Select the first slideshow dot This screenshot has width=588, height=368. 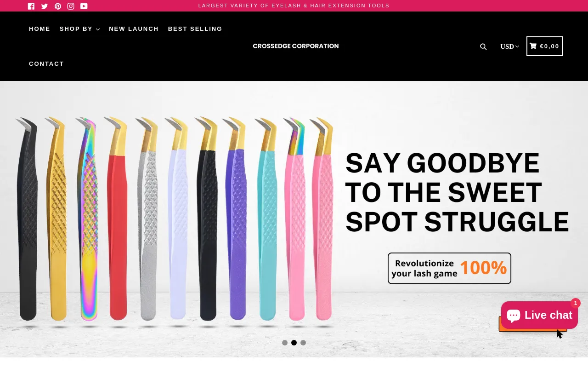pos(285,343)
